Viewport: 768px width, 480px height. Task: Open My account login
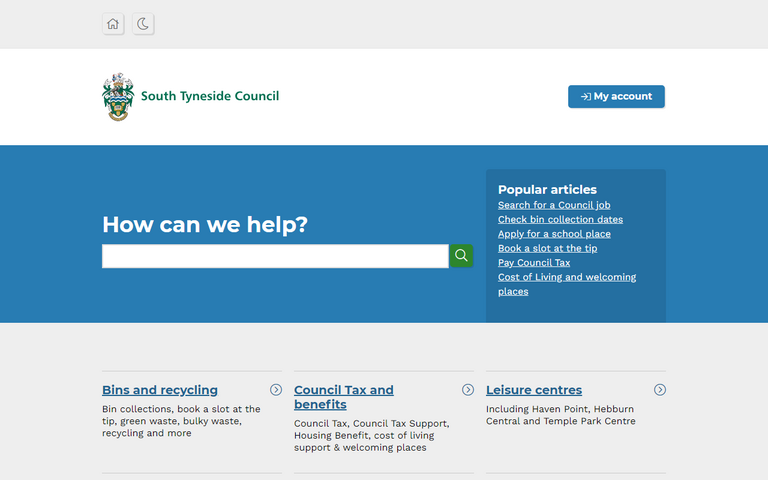point(616,97)
